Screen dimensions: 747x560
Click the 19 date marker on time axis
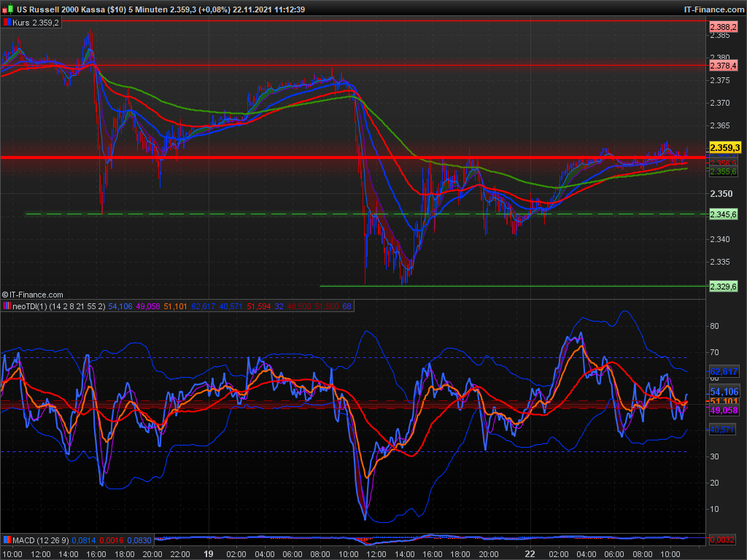209,553
